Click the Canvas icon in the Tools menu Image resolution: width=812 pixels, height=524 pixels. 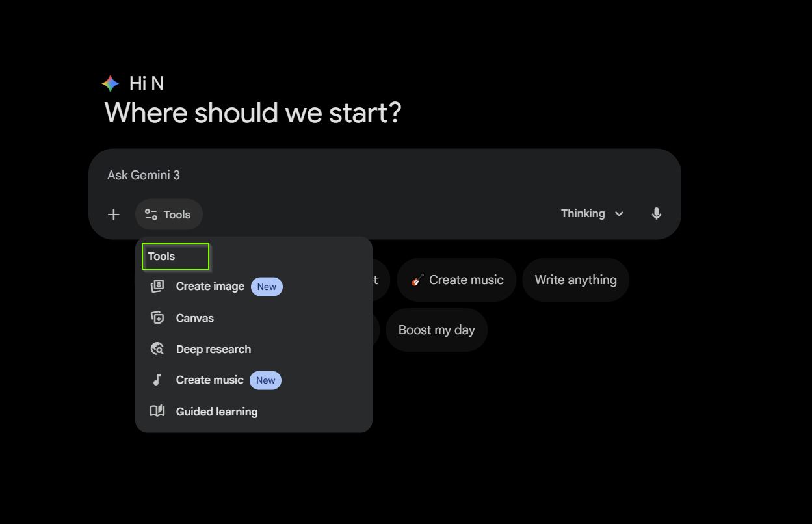click(157, 318)
